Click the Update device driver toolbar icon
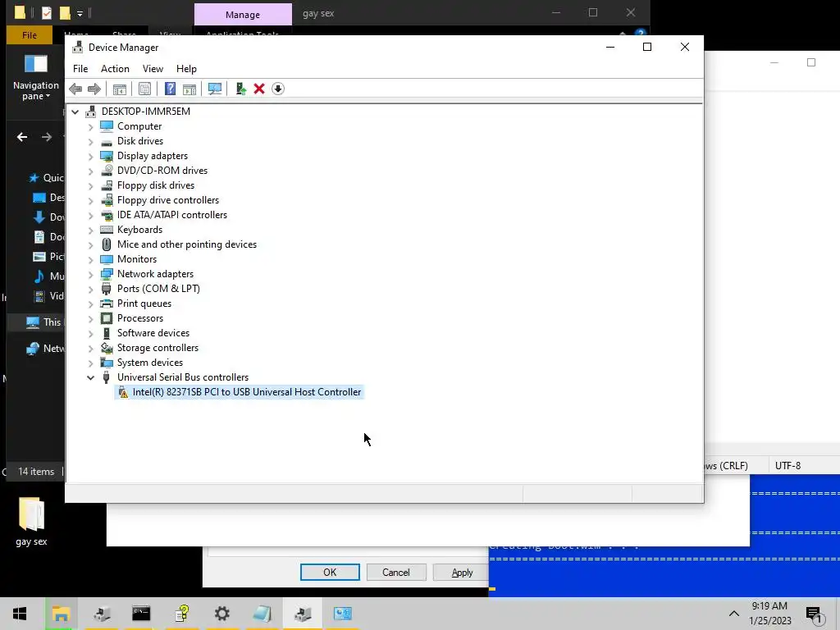 coord(240,89)
